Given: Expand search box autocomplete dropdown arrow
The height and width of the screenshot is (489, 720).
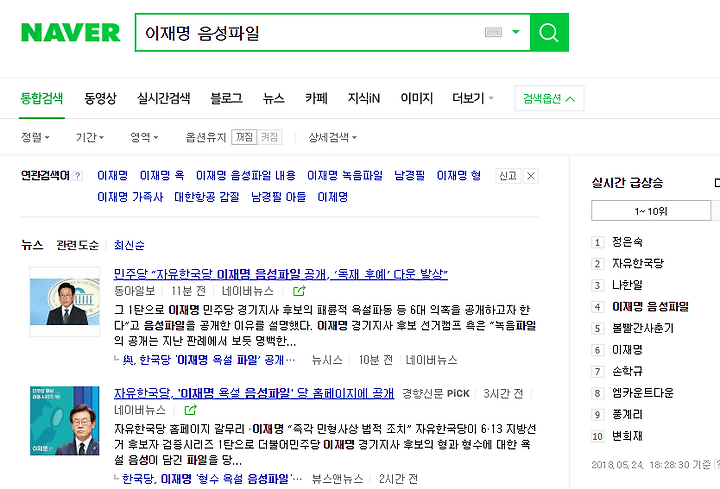Looking at the screenshot, I should [x=516, y=32].
